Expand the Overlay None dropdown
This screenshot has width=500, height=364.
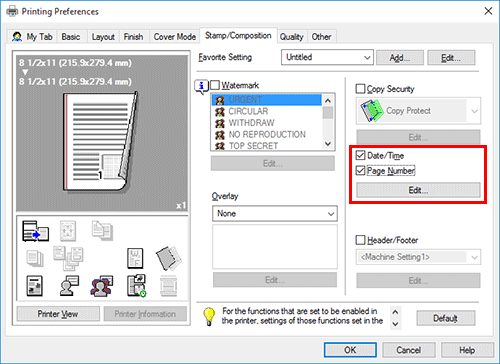pos(275,214)
